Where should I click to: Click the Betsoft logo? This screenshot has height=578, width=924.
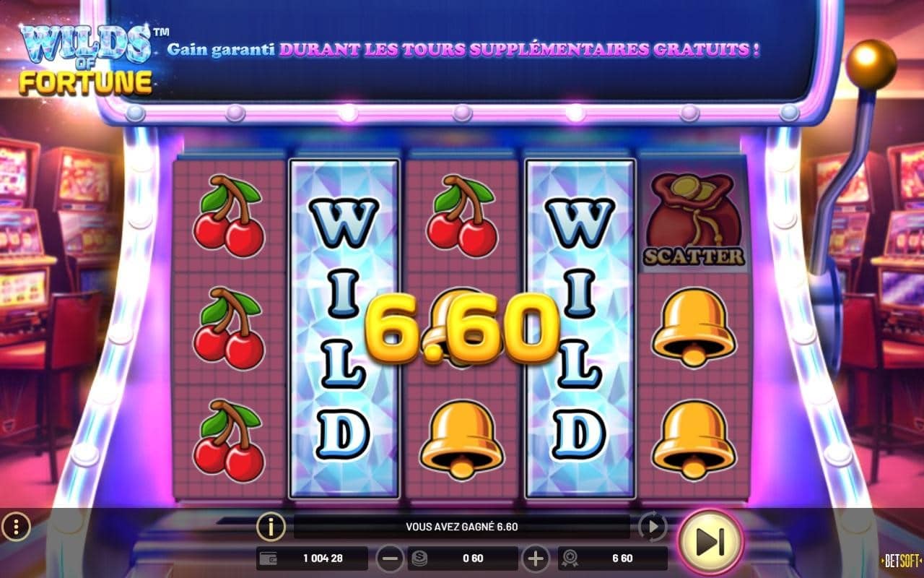pos(902,560)
